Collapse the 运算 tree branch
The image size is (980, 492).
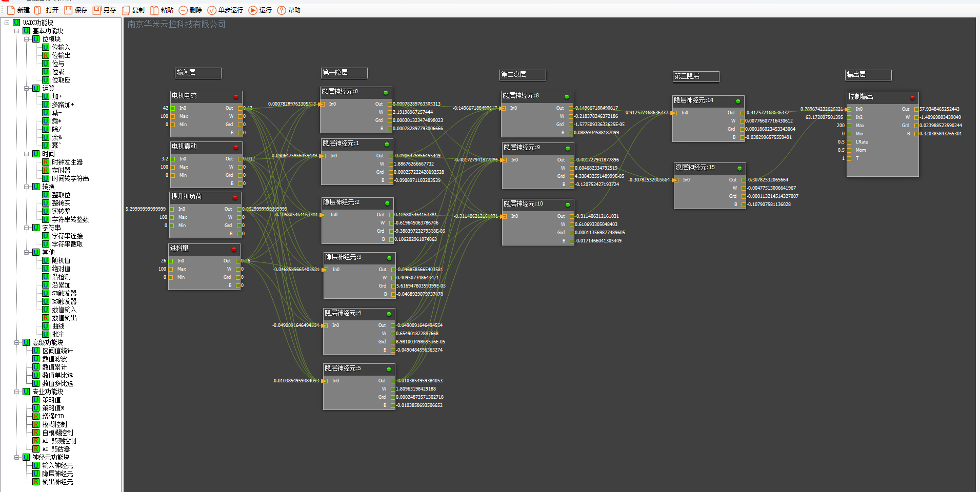pyautogui.click(x=27, y=88)
